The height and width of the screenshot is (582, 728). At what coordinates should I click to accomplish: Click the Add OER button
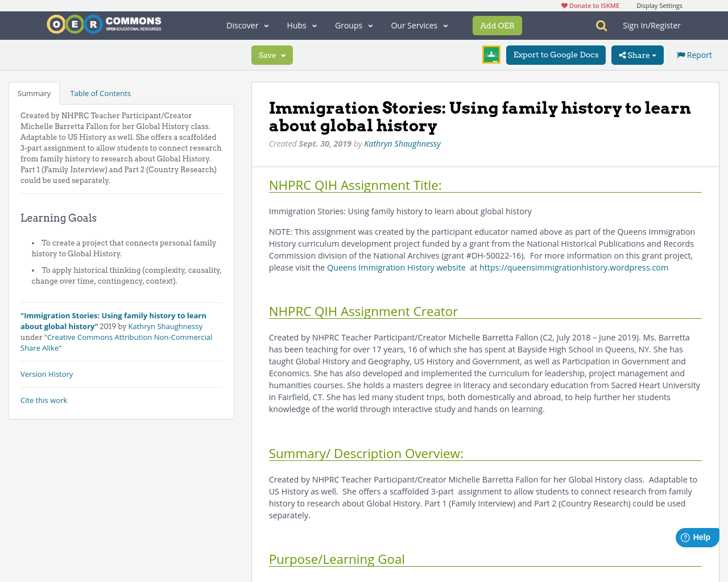tap(497, 25)
